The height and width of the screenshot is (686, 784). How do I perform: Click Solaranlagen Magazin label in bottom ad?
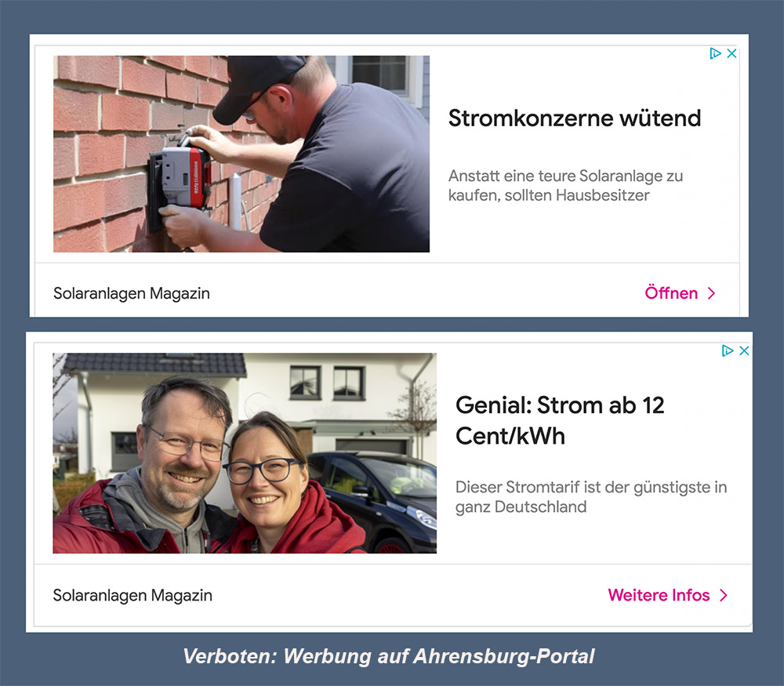coord(132,596)
